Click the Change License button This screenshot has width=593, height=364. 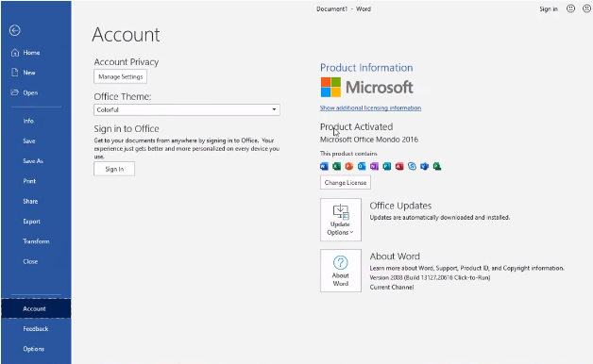point(346,182)
